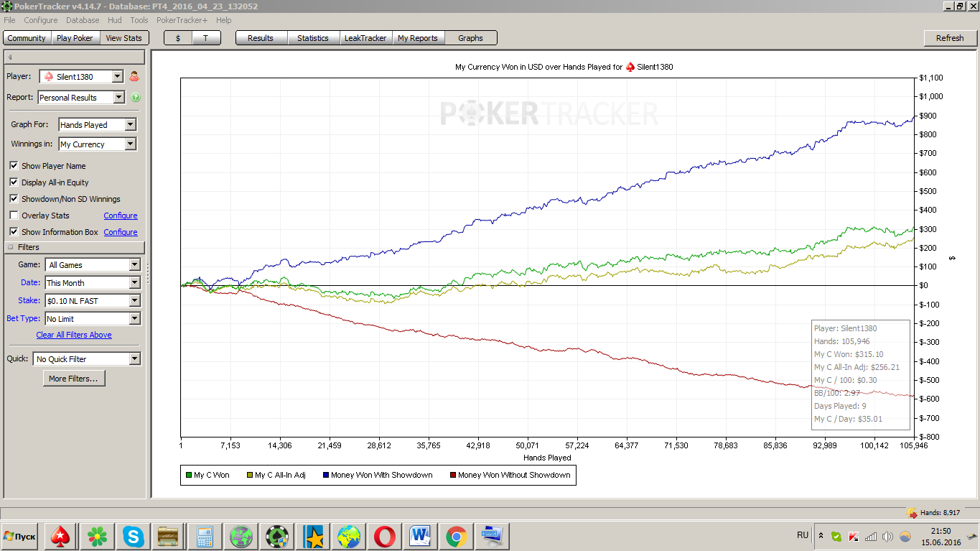Viewport: 980px width, 551px height.
Task: Click Configure link next to Show Information Box
Action: [x=121, y=232]
